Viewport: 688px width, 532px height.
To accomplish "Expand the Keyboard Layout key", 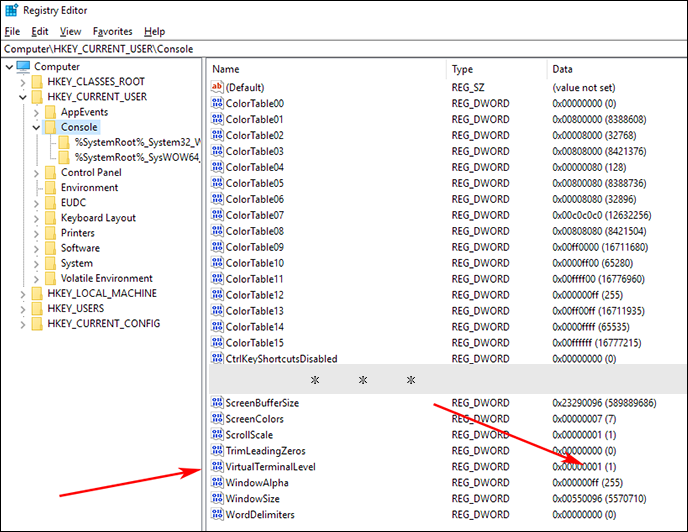I will coord(36,218).
